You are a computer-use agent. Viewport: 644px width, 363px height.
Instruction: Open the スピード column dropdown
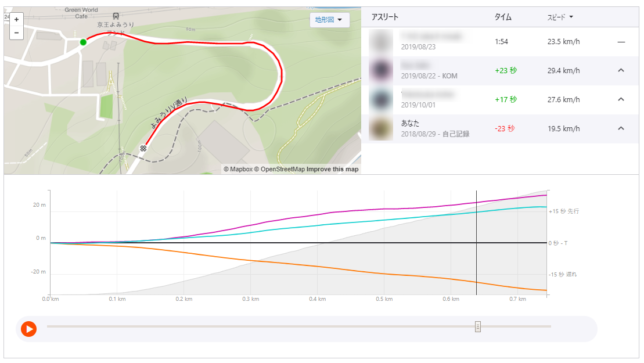[560, 17]
